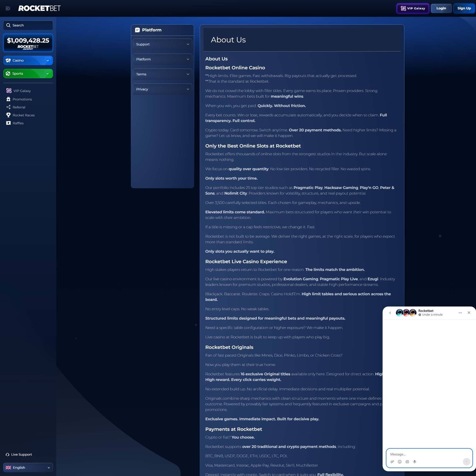Click the 'Rocketbet Originals' heading
Image resolution: width=476 pixels, height=476 pixels.
tap(229, 347)
